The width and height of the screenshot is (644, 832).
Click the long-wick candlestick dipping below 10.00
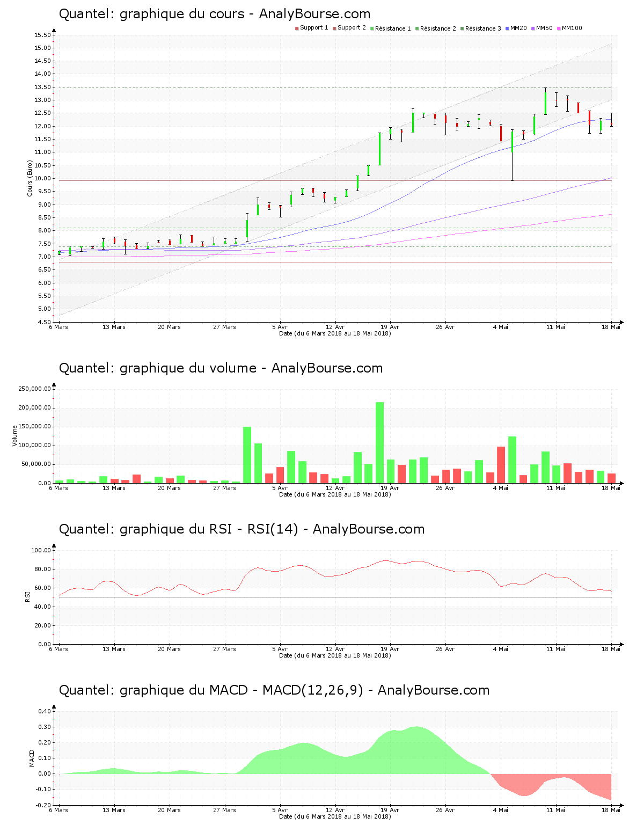pyautogui.click(x=512, y=155)
